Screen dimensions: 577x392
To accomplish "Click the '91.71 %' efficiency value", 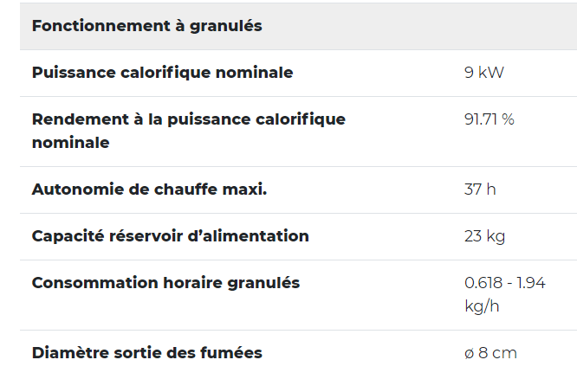I will point(489,119).
